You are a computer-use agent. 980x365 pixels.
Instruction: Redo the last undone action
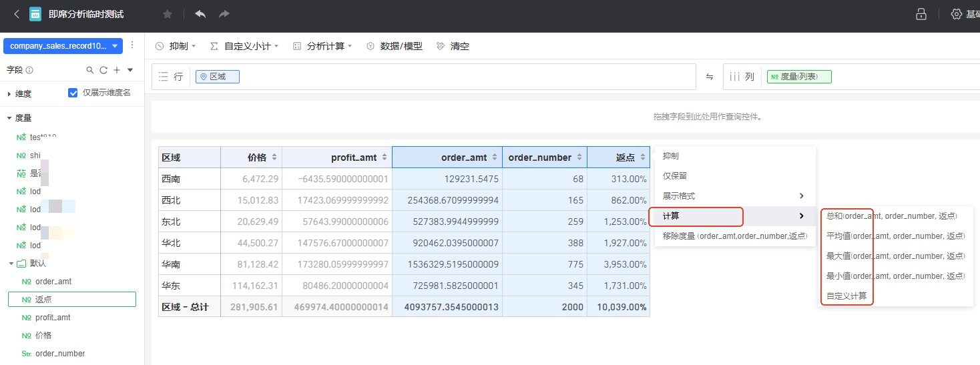(x=224, y=14)
